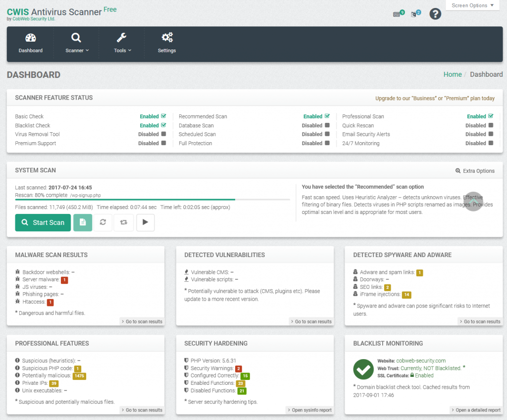Open the notification icon with badge 2
This screenshot has width=507, height=420.
pyautogui.click(x=415, y=13)
